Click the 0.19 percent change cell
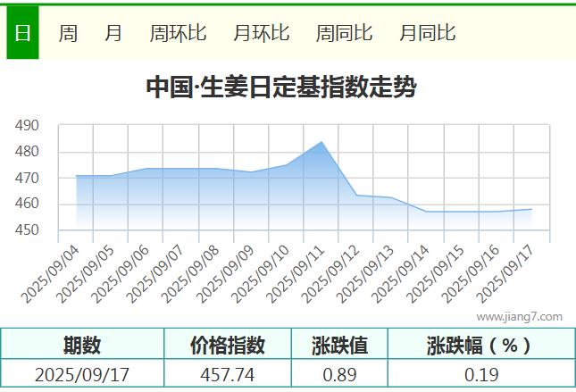 pyautogui.click(x=481, y=375)
